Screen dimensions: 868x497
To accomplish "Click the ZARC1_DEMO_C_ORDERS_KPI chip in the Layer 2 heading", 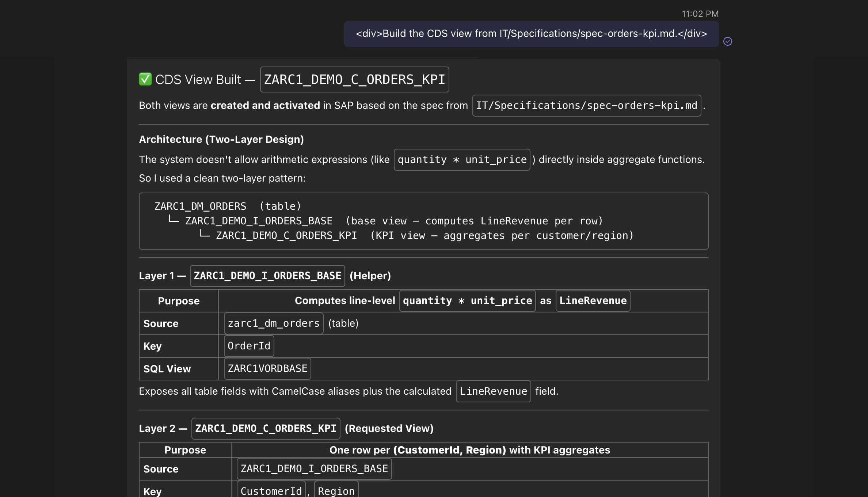I will click(266, 429).
